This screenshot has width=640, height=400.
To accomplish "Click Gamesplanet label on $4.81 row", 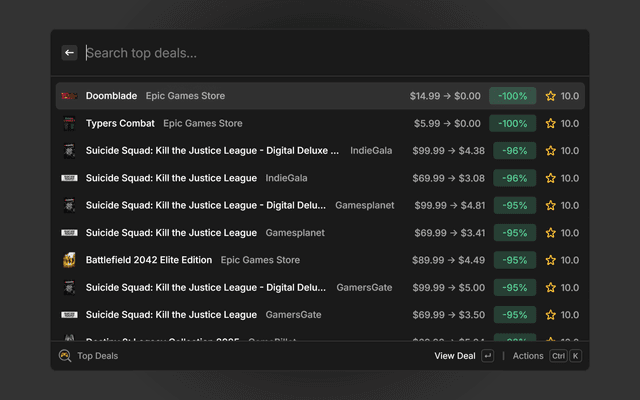I will (x=365, y=205).
